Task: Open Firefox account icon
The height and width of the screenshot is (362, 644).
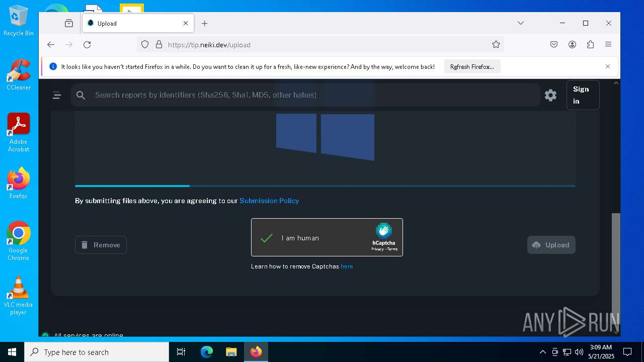Action: [572, 45]
